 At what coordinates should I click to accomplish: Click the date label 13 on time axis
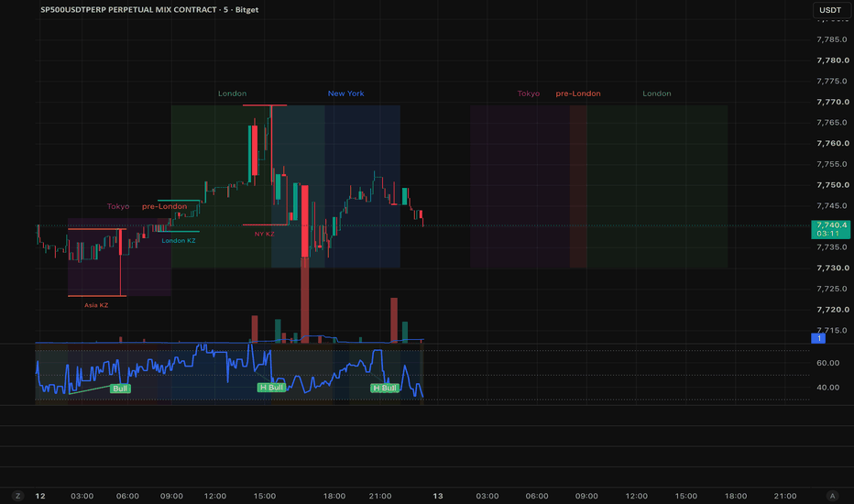(438, 496)
